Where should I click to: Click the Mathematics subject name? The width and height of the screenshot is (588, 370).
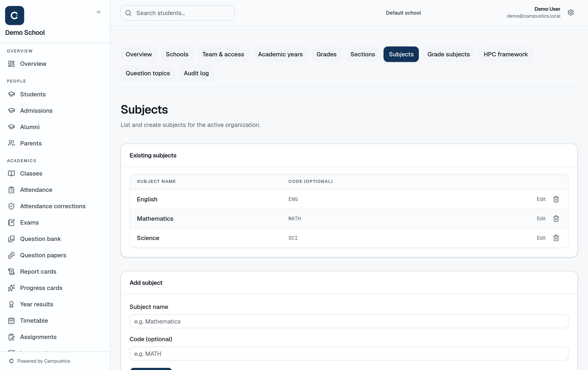pyautogui.click(x=155, y=219)
